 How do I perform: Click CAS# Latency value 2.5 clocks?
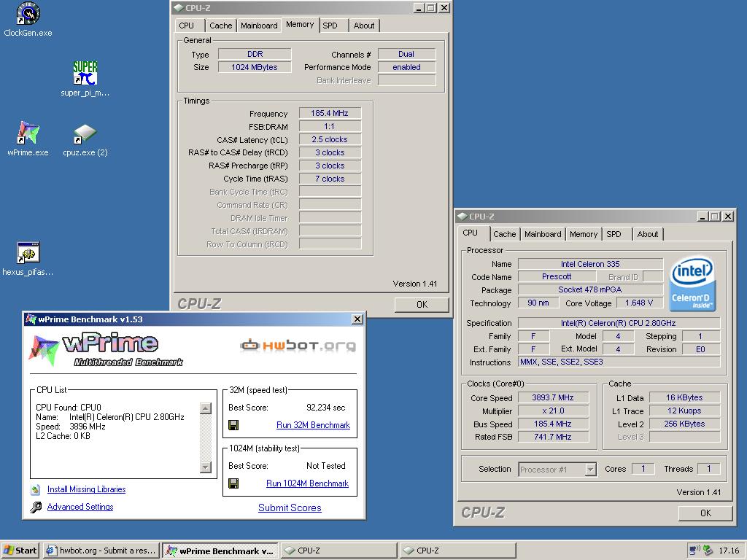pyautogui.click(x=330, y=139)
